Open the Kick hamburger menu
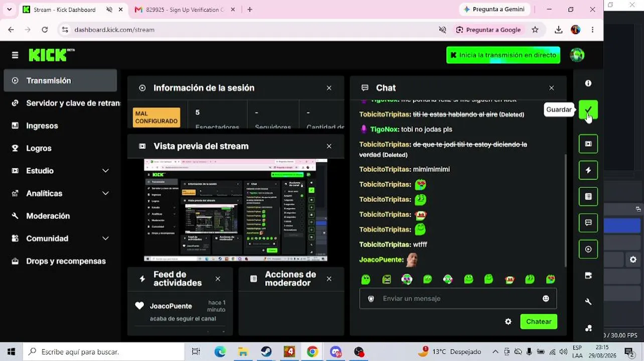The height and width of the screenshot is (361, 644). (15, 55)
